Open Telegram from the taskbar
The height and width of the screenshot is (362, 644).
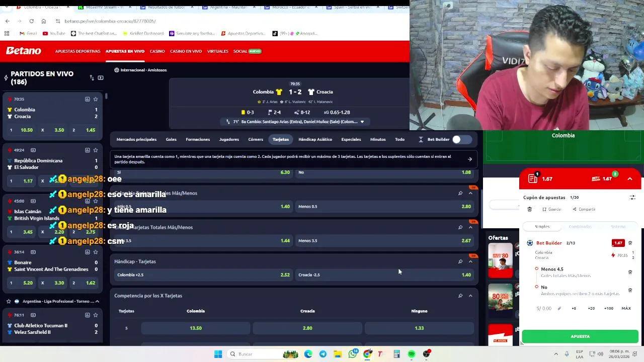coord(323,354)
